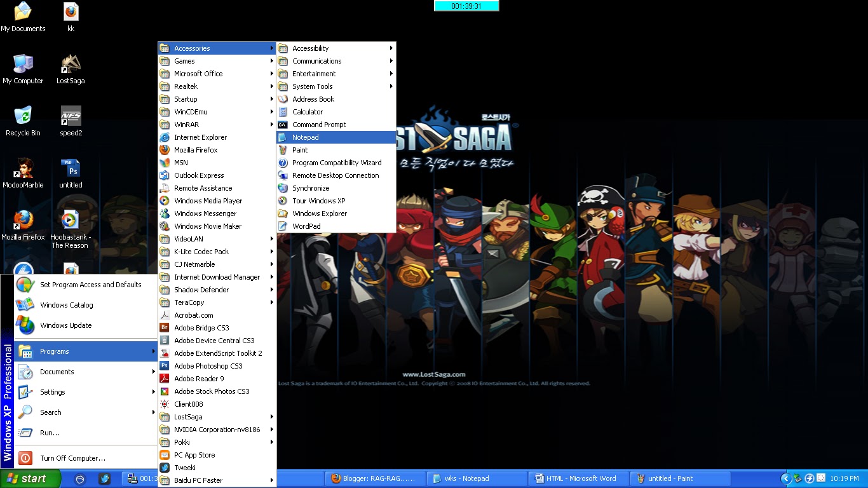Click the Turn Off Computer power icon
This screenshot has height=488, width=868.
(x=25, y=458)
